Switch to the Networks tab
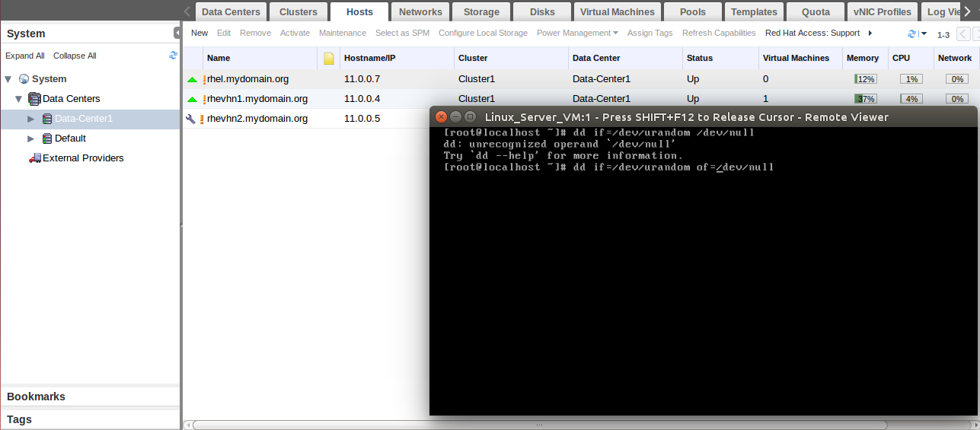Screen dimensions: 980x430 (420, 11)
